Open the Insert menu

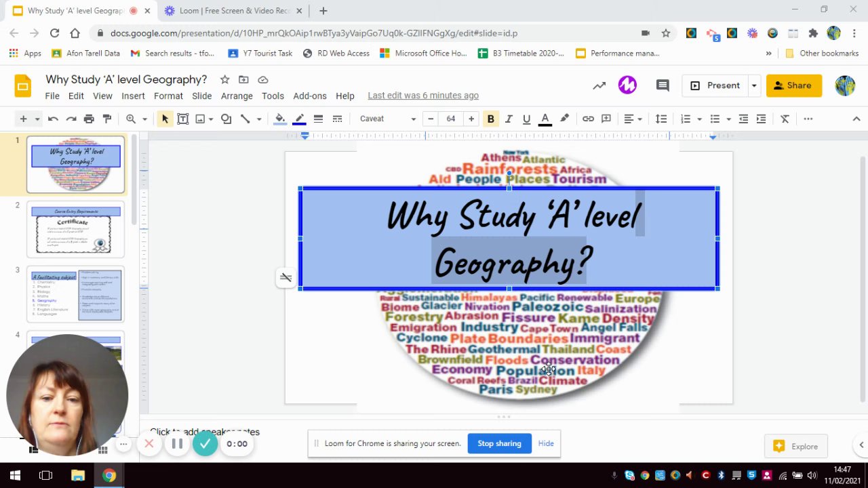(x=133, y=96)
